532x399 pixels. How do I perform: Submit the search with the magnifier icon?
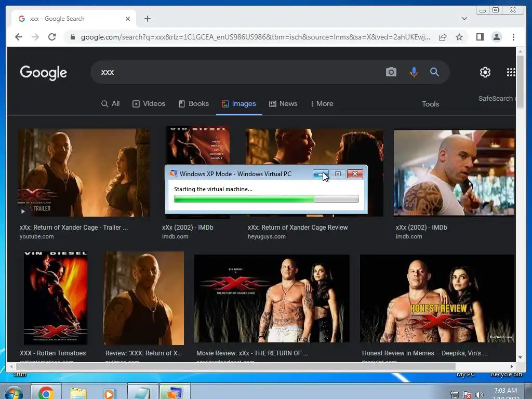tap(435, 72)
